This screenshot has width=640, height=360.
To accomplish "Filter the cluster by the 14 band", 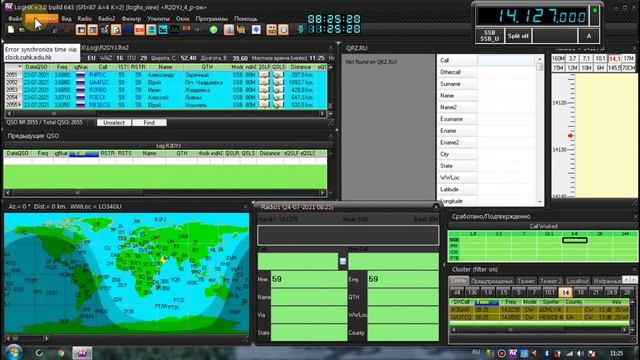I will click(x=565, y=292).
